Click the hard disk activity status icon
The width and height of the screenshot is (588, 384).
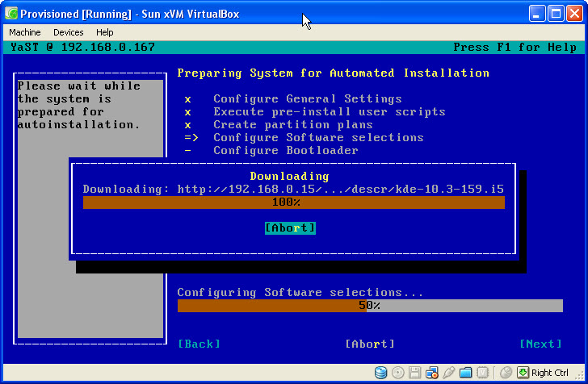[x=380, y=373]
